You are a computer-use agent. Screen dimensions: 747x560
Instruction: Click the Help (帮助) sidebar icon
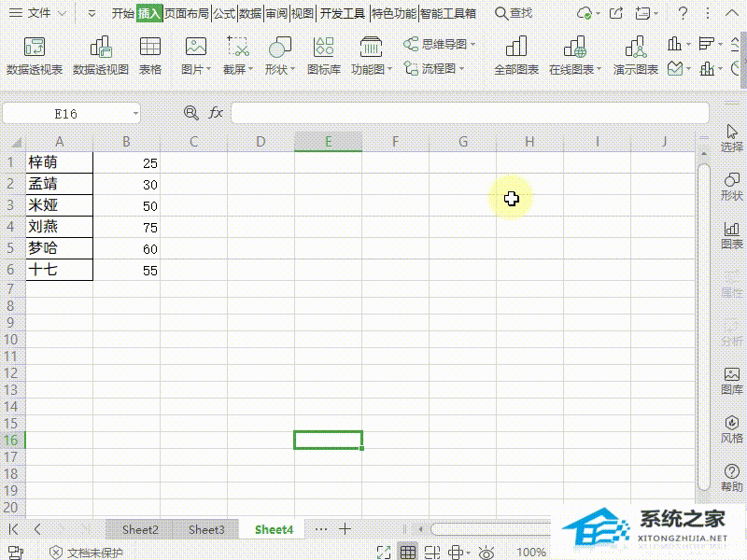point(732,477)
